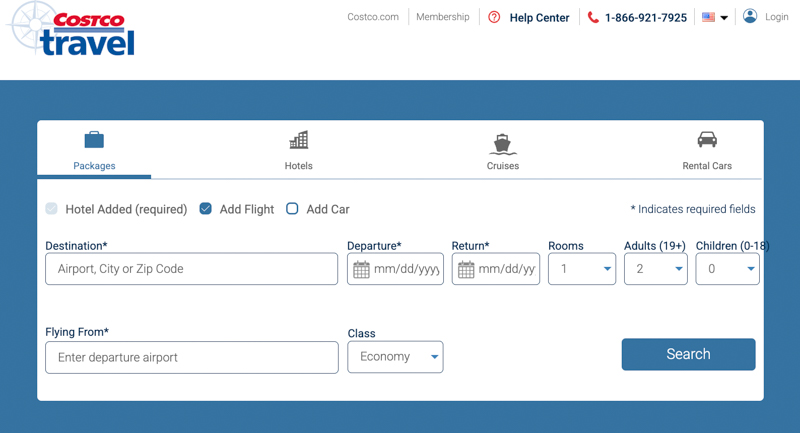Uncheck the Add Flight checkbox
This screenshot has height=433, width=800.
coord(206,209)
